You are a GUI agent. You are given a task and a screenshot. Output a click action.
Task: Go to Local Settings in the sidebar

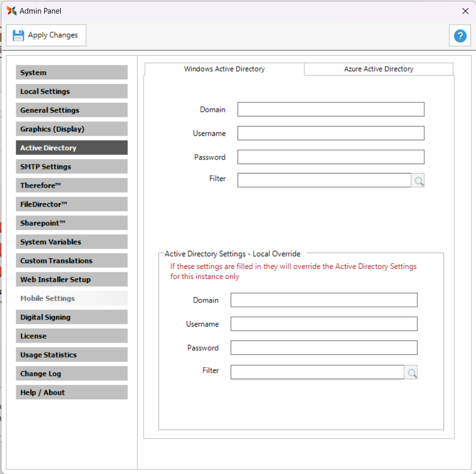pos(71,91)
